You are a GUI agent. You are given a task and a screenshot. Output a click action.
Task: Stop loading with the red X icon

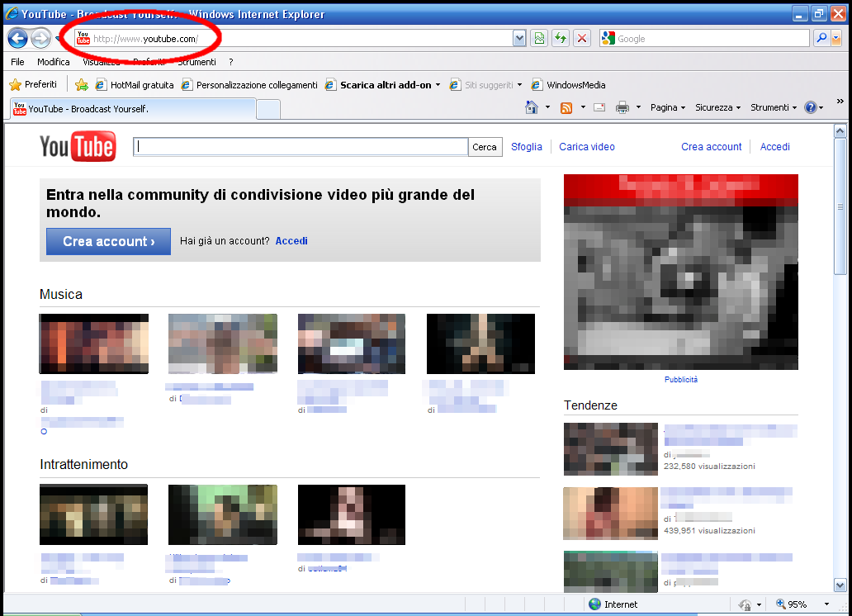click(x=582, y=38)
